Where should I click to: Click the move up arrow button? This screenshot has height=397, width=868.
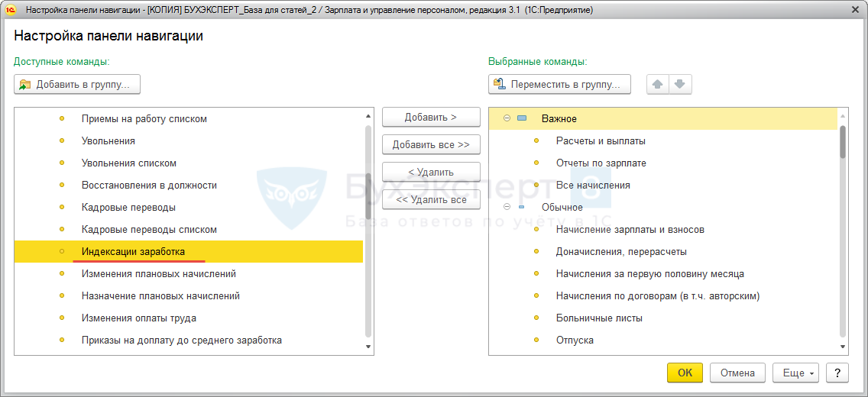pos(658,84)
